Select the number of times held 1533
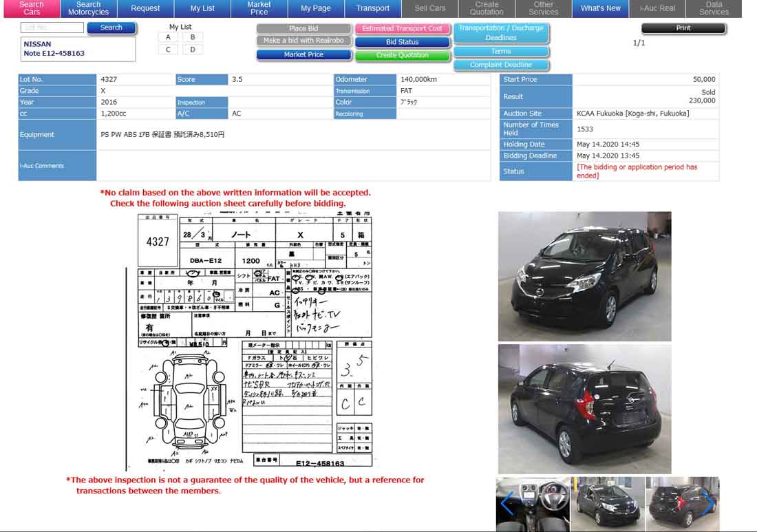The height and width of the screenshot is (532, 757). coord(585,129)
